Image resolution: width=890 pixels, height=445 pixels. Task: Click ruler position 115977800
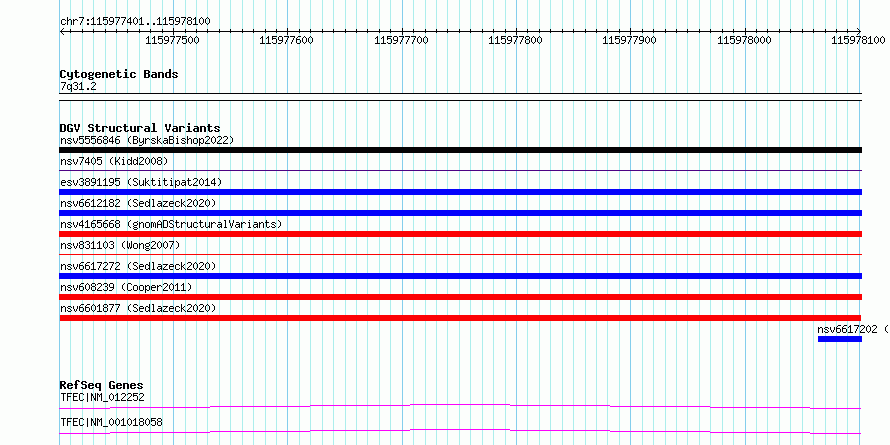[515, 40]
